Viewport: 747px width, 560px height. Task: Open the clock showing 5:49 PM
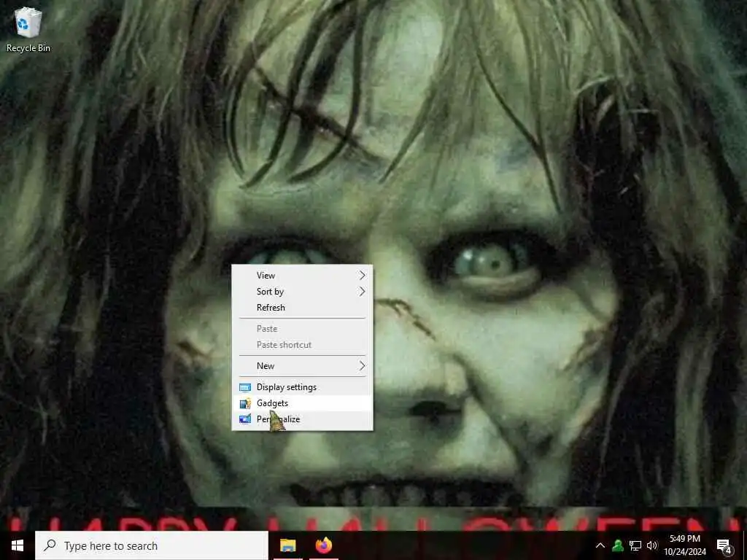pos(684,545)
